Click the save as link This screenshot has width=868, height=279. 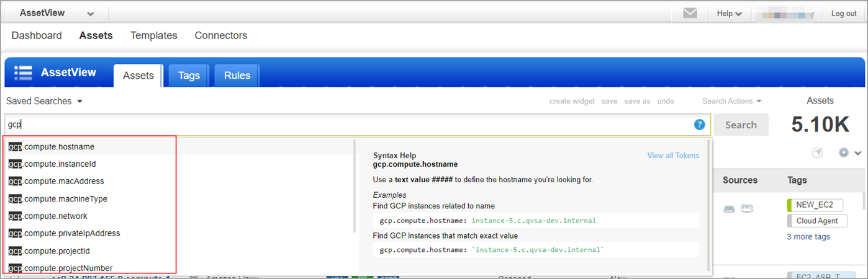(x=637, y=101)
